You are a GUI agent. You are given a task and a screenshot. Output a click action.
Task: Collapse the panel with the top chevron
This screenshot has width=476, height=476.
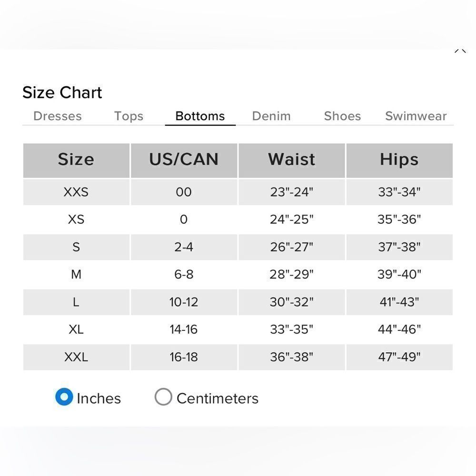[x=460, y=51]
